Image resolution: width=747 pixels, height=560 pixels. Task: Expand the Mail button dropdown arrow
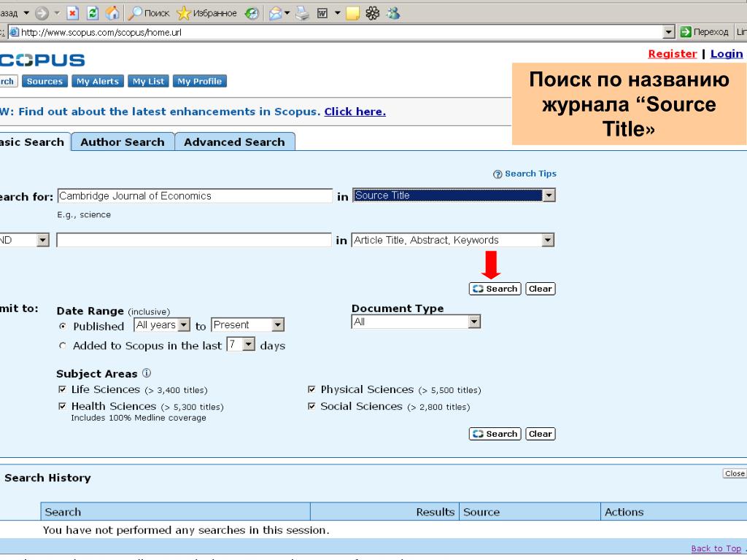287,13
